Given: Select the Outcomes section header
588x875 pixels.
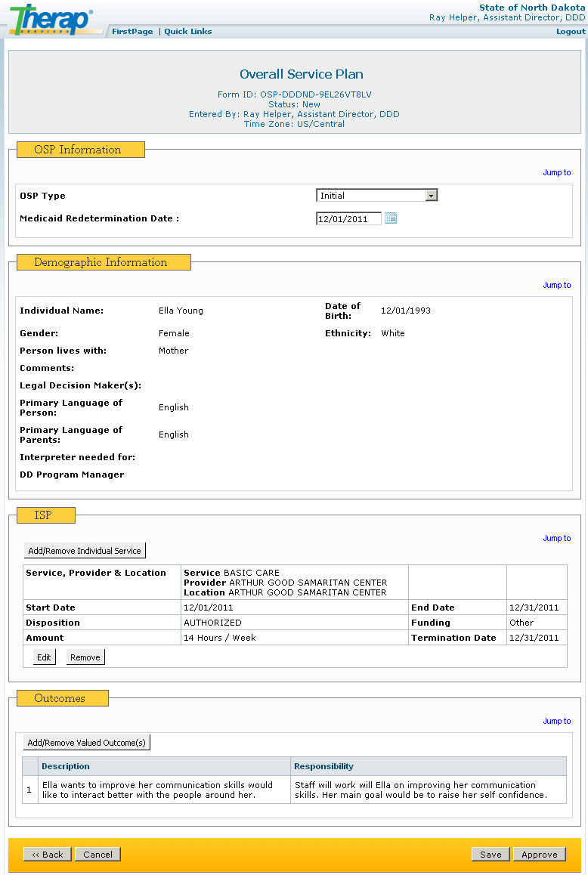Looking at the screenshot, I should 63,698.
